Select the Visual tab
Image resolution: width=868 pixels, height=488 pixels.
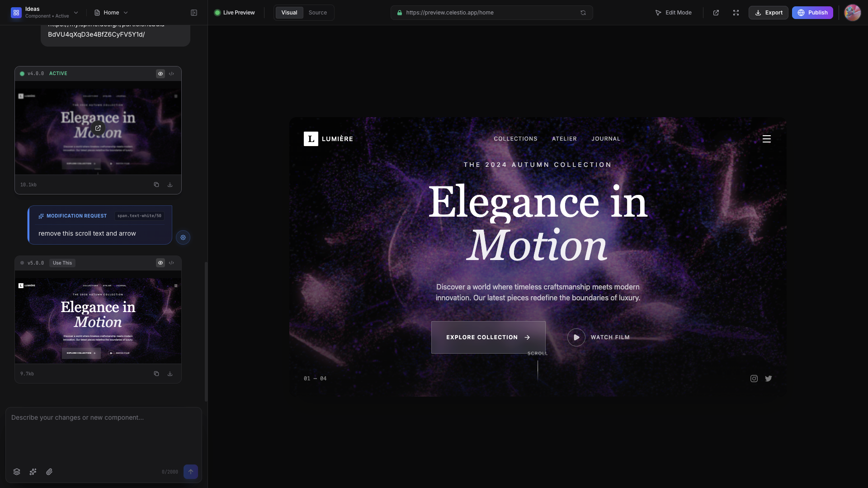click(x=289, y=13)
